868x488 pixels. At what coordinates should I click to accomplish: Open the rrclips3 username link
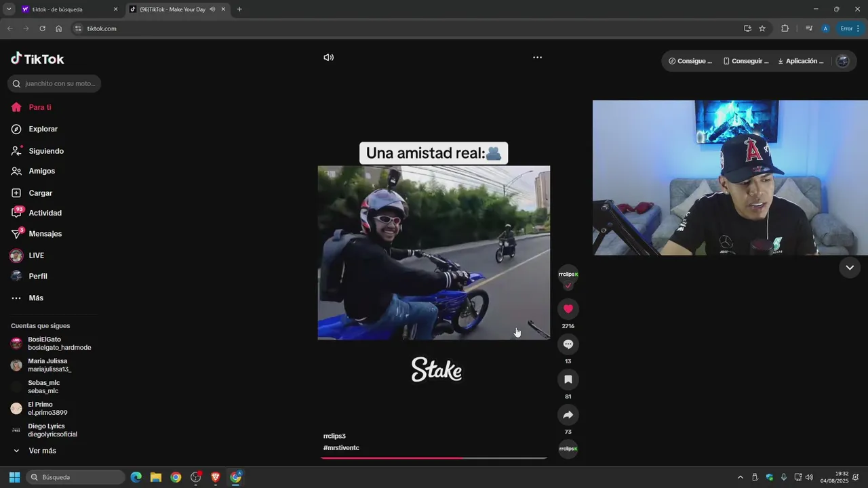[x=334, y=436]
